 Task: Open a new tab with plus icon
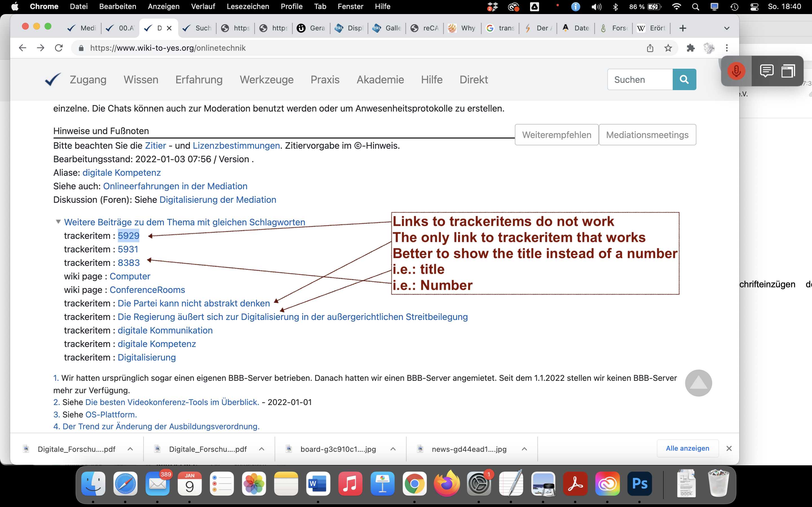pyautogui.click(x=683, y=28)
